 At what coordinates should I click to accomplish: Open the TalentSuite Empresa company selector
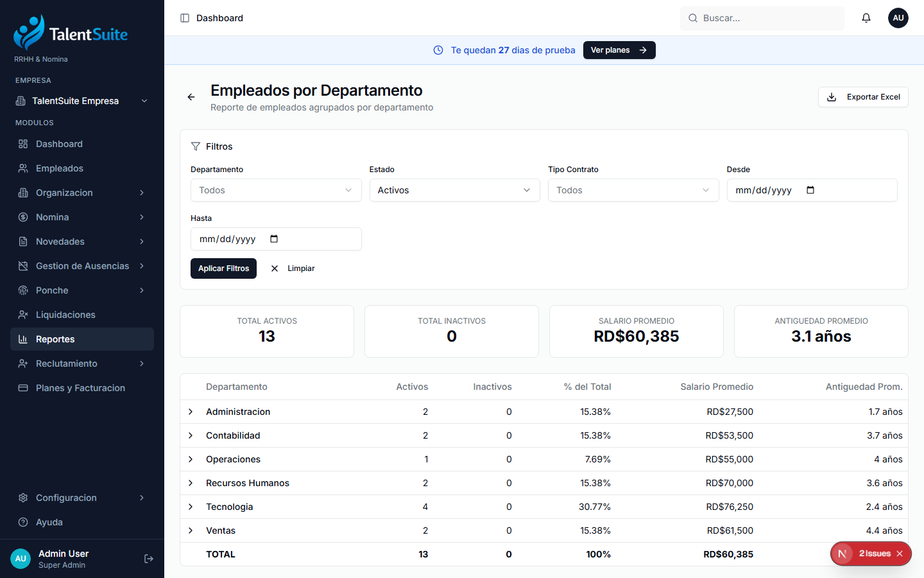pyautogui.click(x=82, y=101)
